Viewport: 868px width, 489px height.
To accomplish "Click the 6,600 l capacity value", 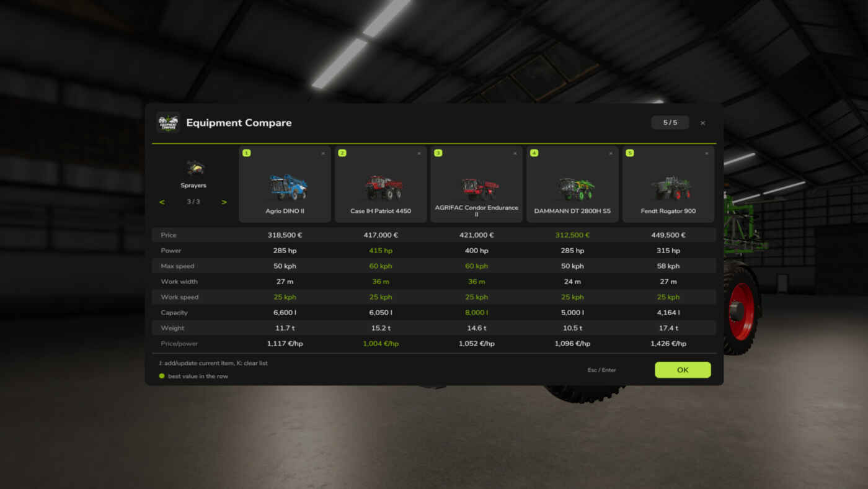I will pyautogui.click(x=285, y=313).
